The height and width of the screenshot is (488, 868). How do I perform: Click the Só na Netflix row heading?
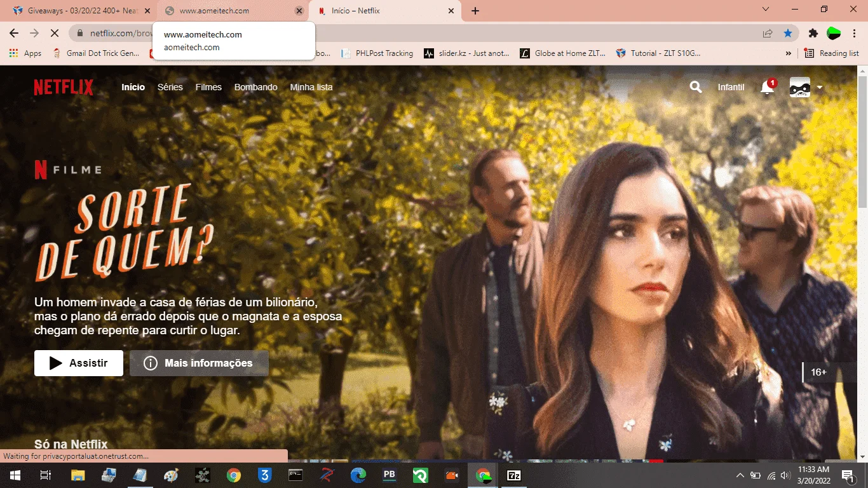pos(71,444)
